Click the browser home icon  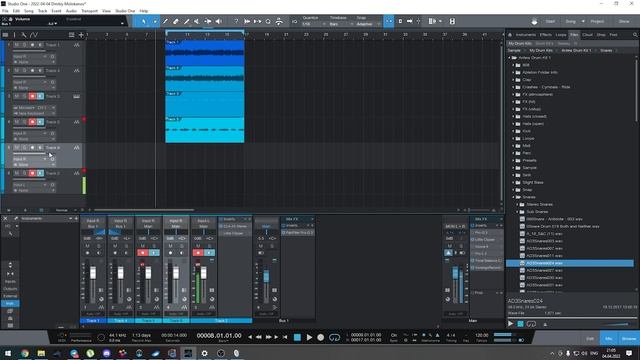510,35
